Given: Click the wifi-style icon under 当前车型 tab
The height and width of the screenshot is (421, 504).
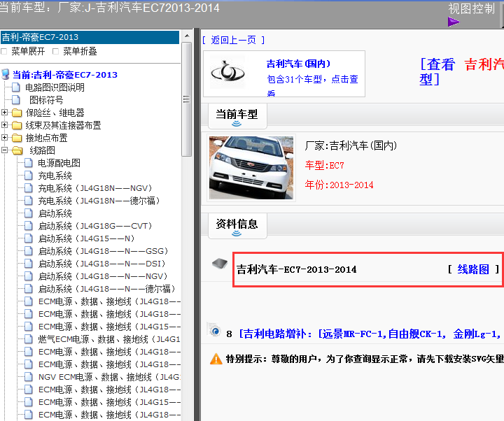Looking at the screenshot, I should (x=237, y=124).
